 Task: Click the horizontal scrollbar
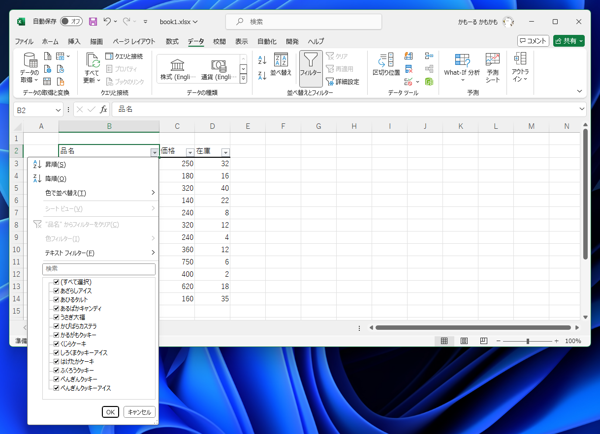click(473, 328)
